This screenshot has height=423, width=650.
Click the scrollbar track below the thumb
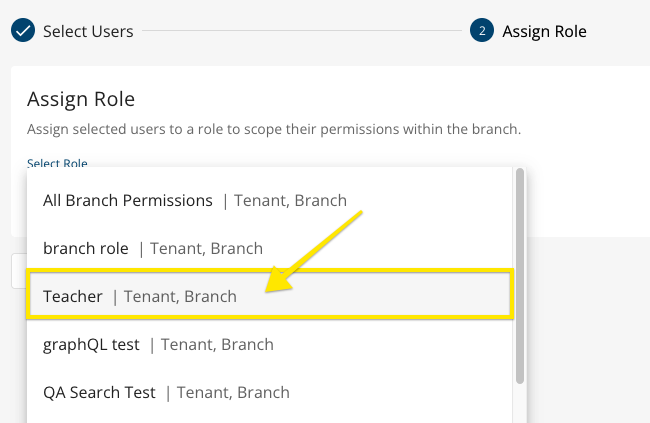click(520, 403)
